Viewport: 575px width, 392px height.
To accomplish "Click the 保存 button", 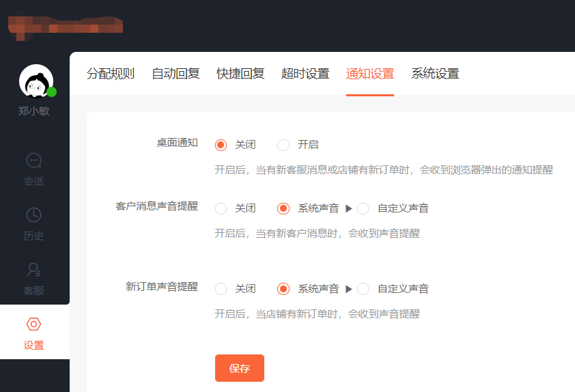I will click(x=240, y=368).
